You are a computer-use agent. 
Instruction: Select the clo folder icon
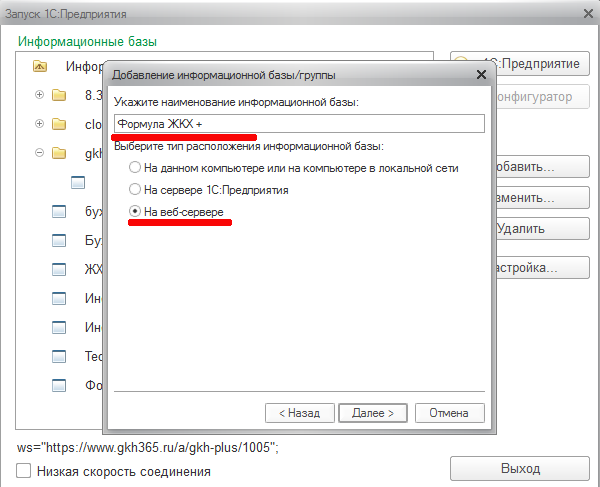click(59, 124)
